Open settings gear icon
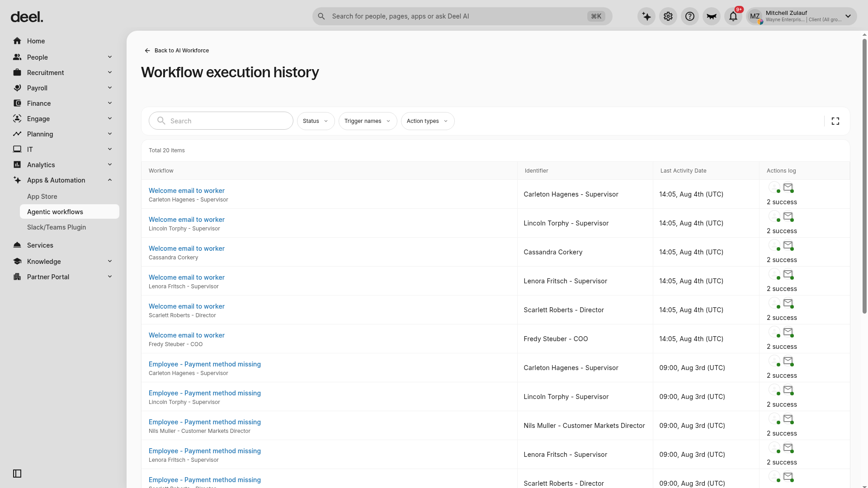Viewport: 868px width, 488px height. 668,16
